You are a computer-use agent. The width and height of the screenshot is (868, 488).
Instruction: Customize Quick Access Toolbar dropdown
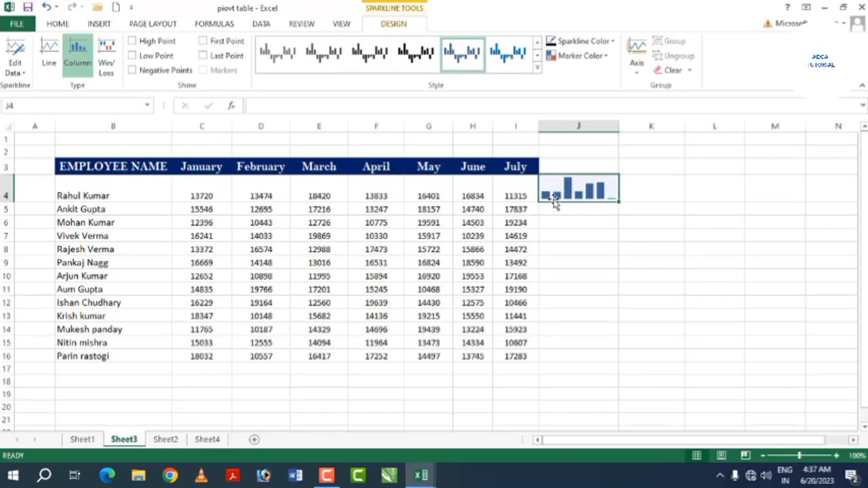tap(131, 7)
